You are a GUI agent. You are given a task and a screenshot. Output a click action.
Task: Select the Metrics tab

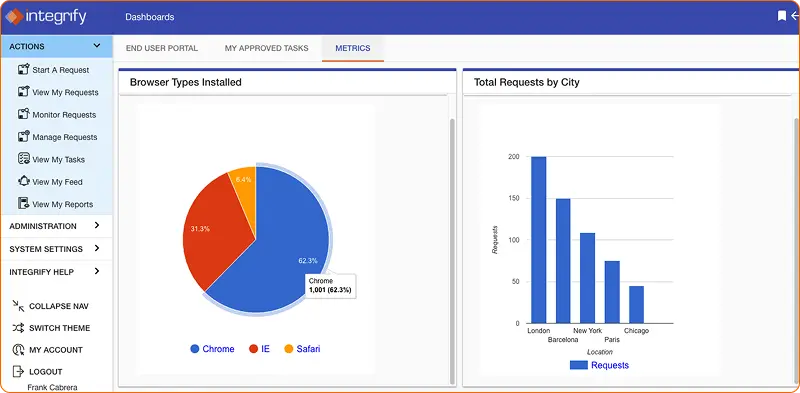click(353, 48)
